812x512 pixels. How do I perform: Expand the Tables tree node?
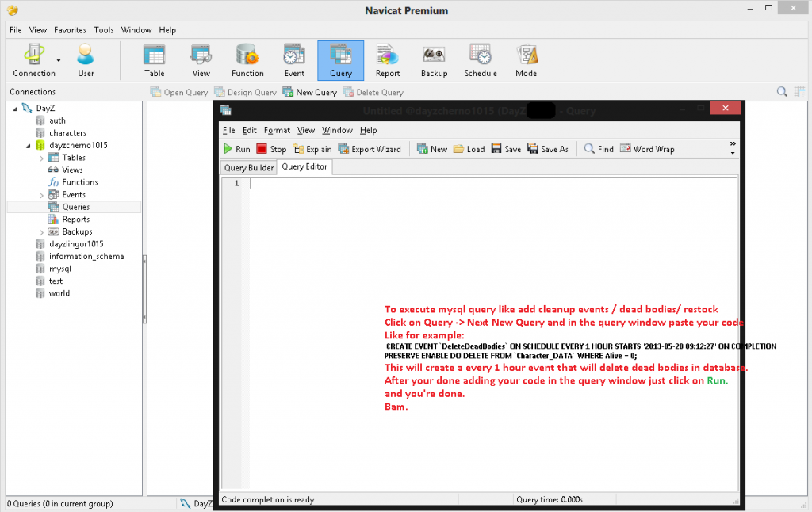[42, 158]
